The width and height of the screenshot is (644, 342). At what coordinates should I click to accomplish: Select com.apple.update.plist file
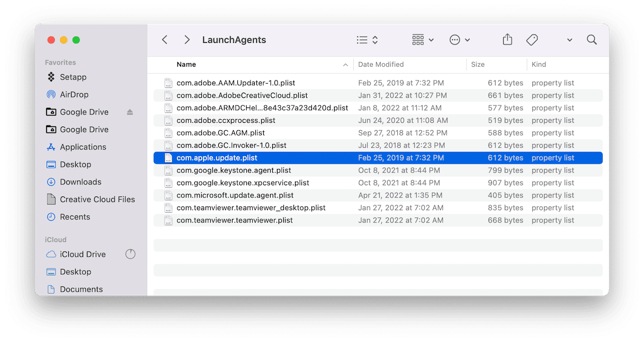point(378,158)
